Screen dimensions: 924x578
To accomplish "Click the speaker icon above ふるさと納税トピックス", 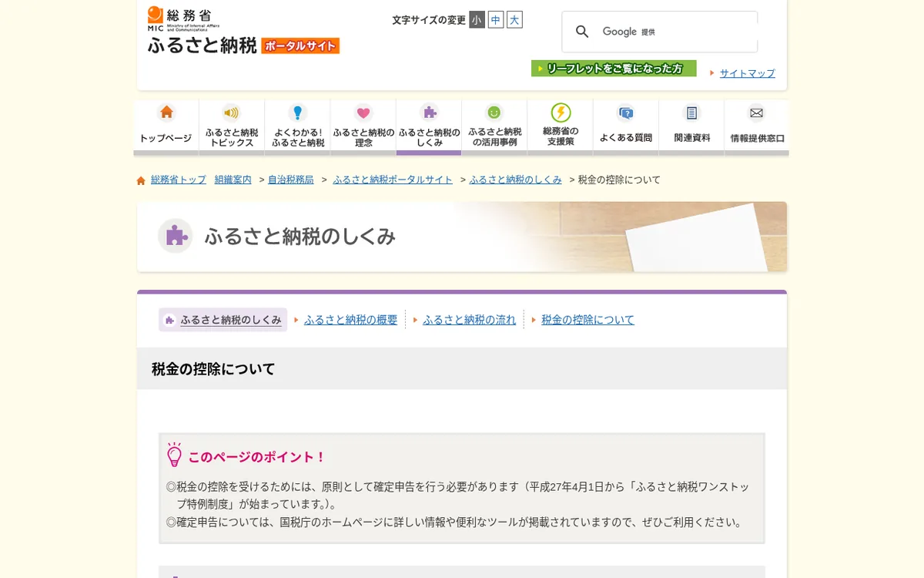I will click(x=232, y=113).
